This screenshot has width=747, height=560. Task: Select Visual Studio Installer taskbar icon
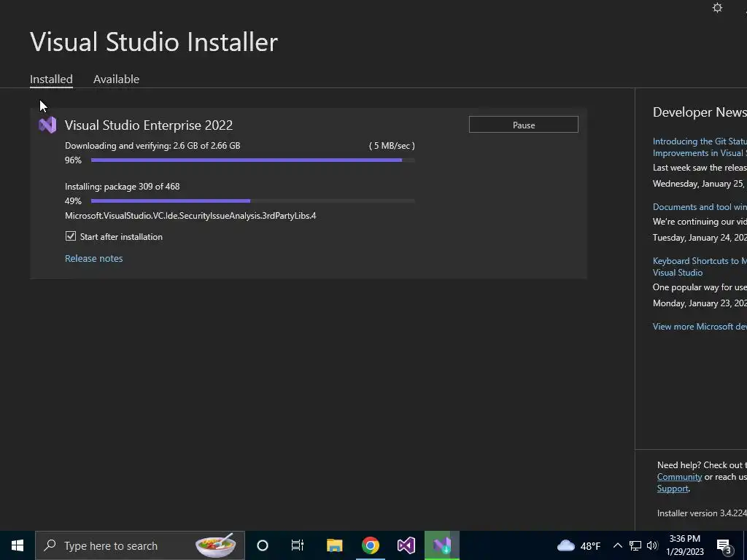coord(442,545)
